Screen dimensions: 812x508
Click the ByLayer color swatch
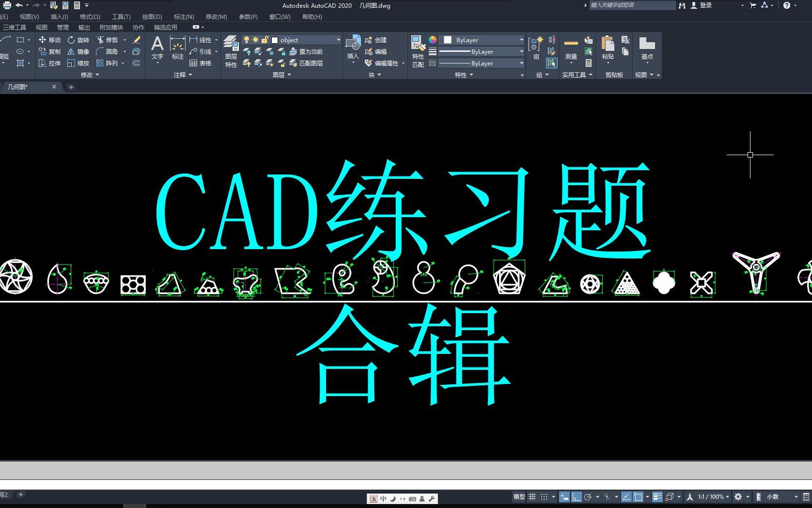tap(447, 40)
